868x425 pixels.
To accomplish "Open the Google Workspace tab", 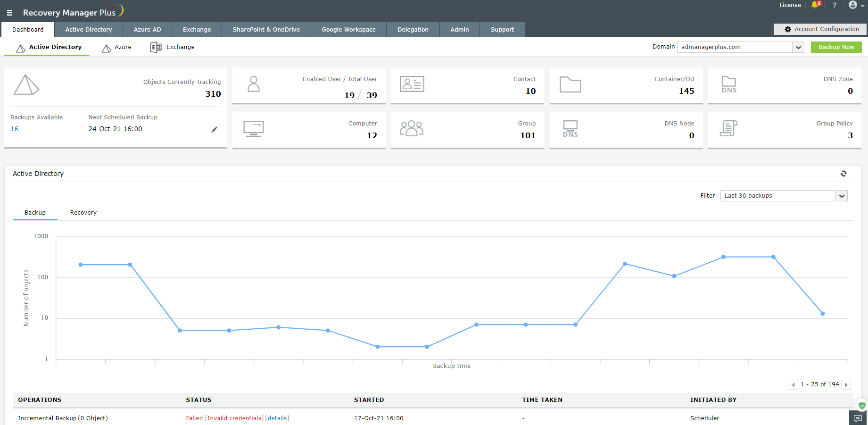I will pos(348,29).
